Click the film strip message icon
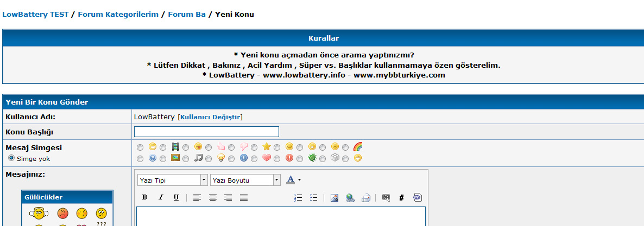 pyautogui.click(x=175, y=146)
